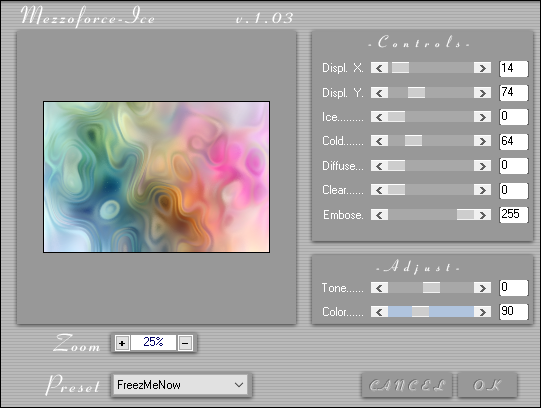The image size is (541, 408).
Task: Click the Displ. Y left arrow
Action: tap(380, 93)
